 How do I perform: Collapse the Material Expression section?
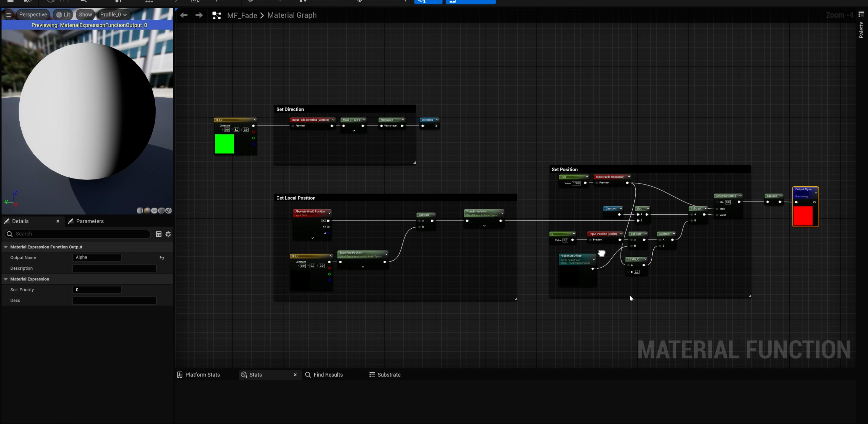point(6,279)
